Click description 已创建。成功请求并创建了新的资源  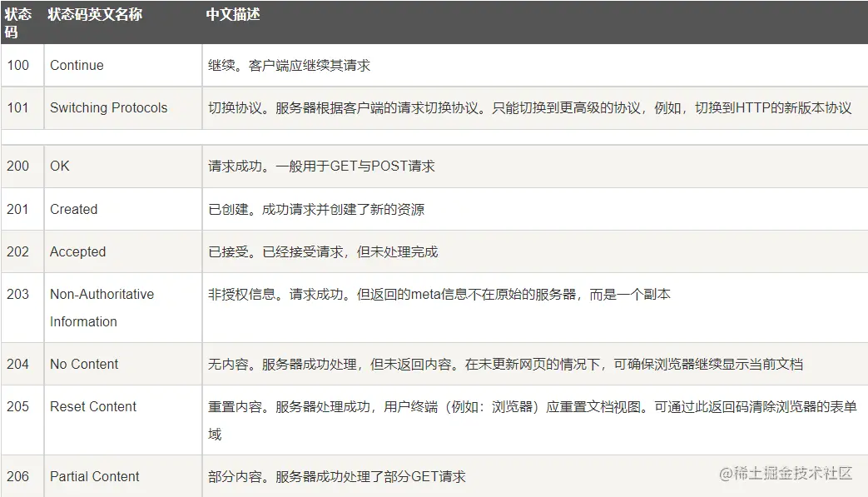click(x=316, y=209)
